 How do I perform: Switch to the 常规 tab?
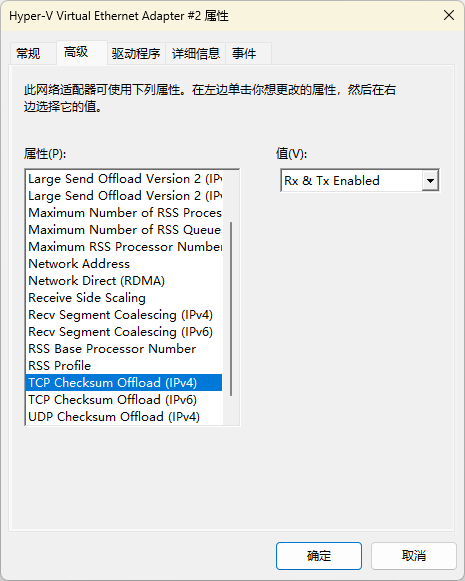coord(28,54)
